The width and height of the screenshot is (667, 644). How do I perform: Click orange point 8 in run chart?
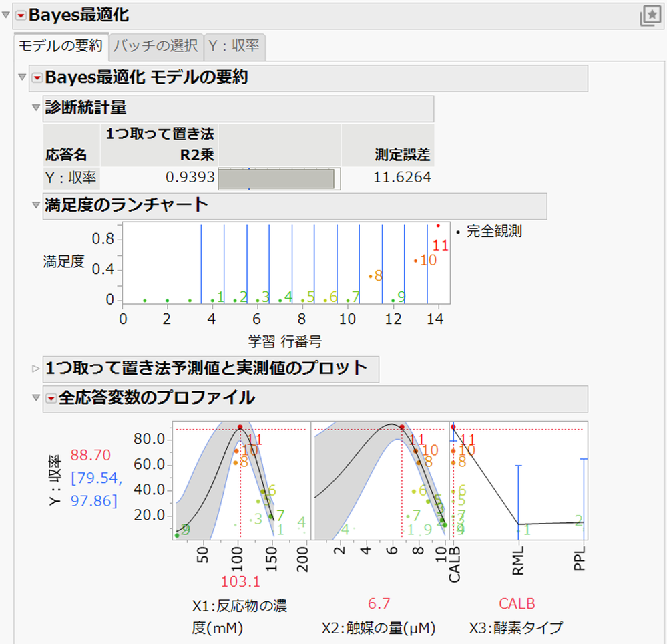(371, 277)
